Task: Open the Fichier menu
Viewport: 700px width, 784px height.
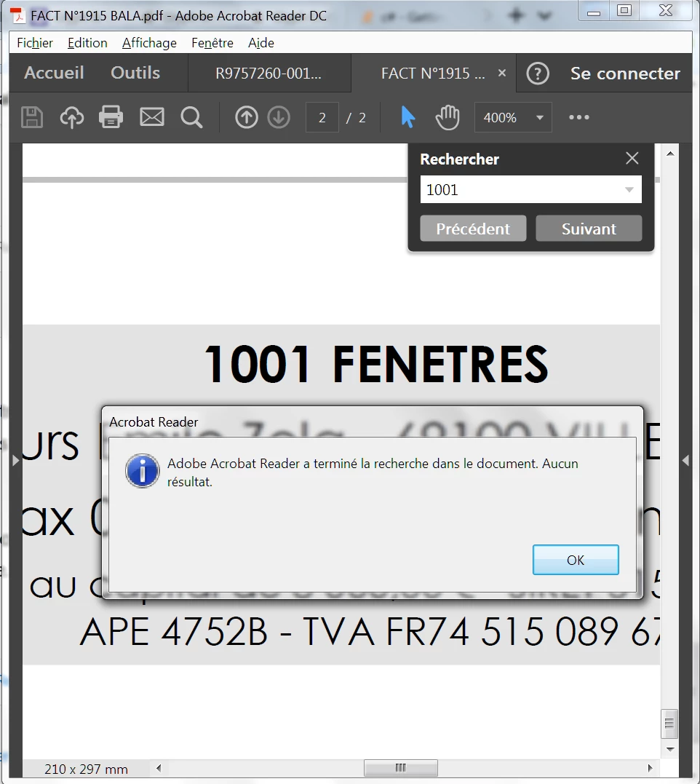Action: click(34, 43)
